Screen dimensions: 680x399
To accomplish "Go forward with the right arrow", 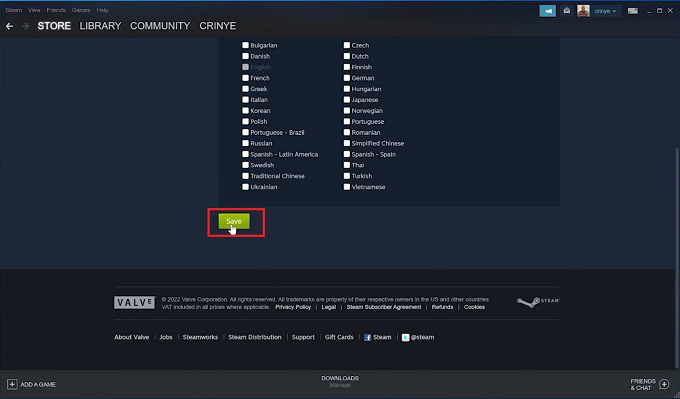I will pyautogui.click(x=25, y=26).
